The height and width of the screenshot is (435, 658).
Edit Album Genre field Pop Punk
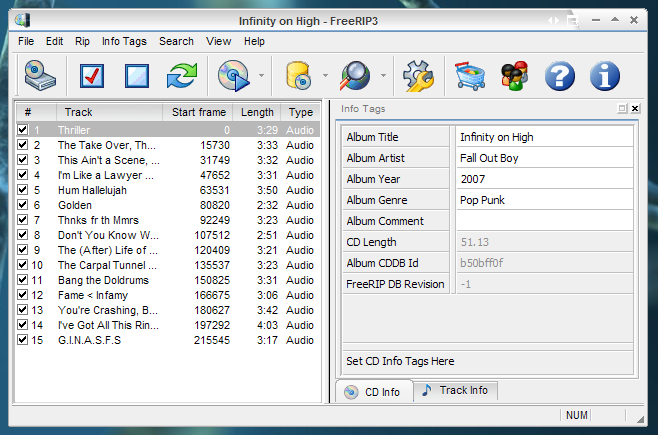(544, 200)
